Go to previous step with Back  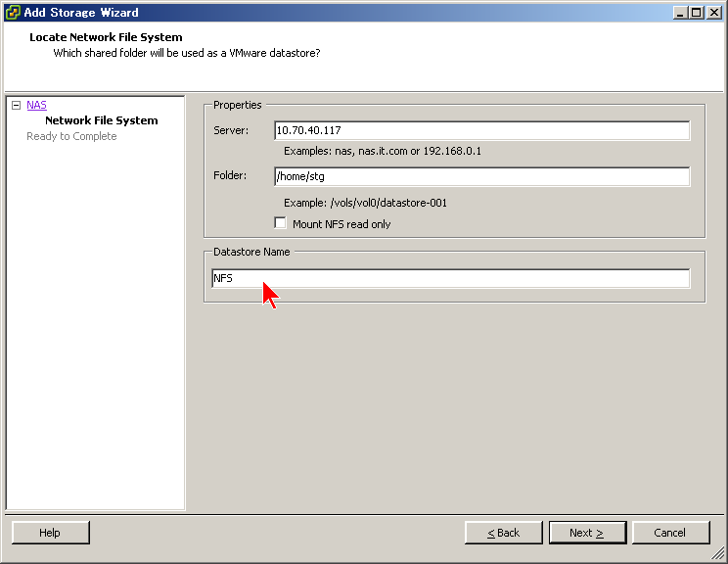coord(504,533)
